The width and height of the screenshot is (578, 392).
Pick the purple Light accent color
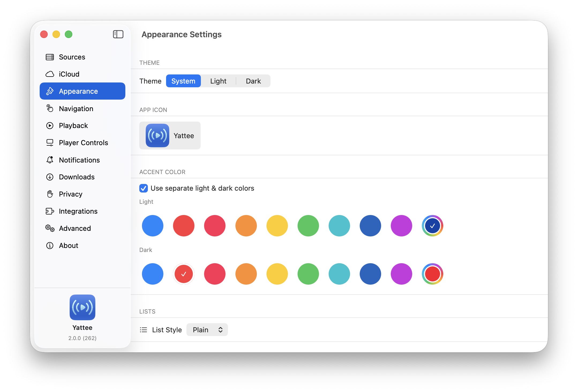click(401, 226)
